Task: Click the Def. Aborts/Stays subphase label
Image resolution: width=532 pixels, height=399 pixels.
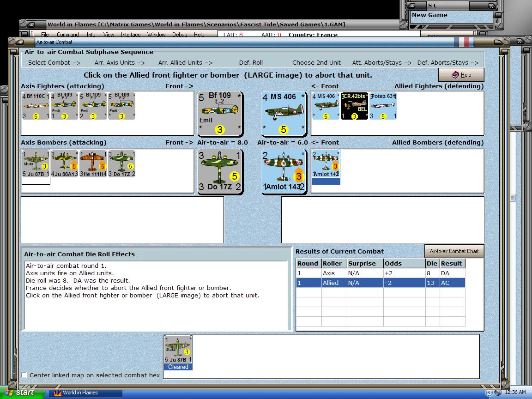Action: pos(448,62)
